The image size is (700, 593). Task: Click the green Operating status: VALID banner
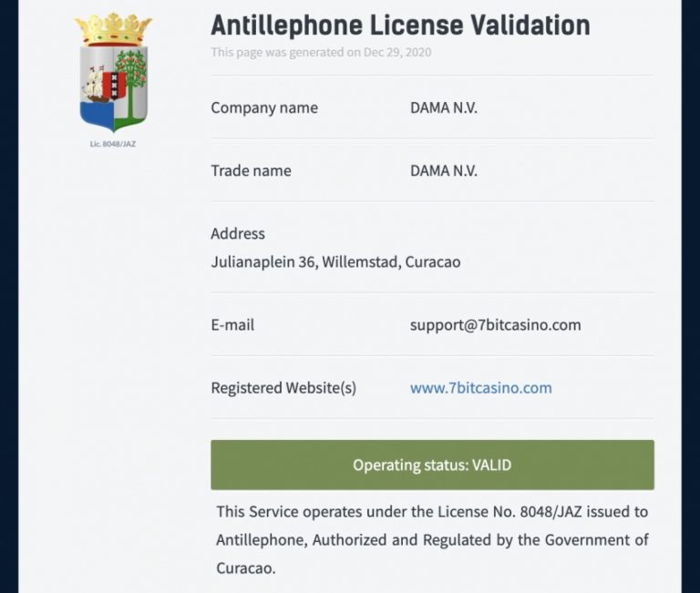[x=432, y=465]
